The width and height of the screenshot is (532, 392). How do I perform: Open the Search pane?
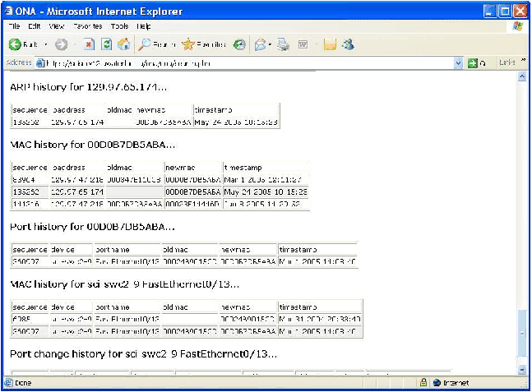pyautogui.click(x=157, y=44)
